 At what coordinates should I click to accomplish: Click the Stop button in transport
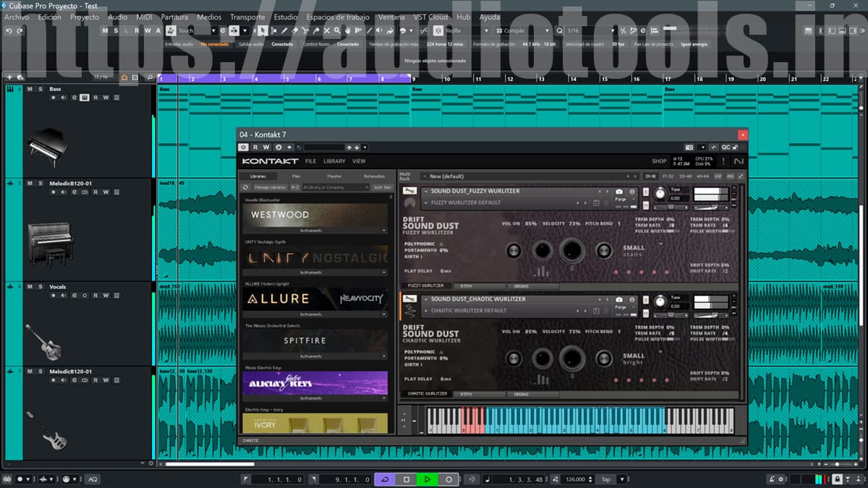(407, 479)
